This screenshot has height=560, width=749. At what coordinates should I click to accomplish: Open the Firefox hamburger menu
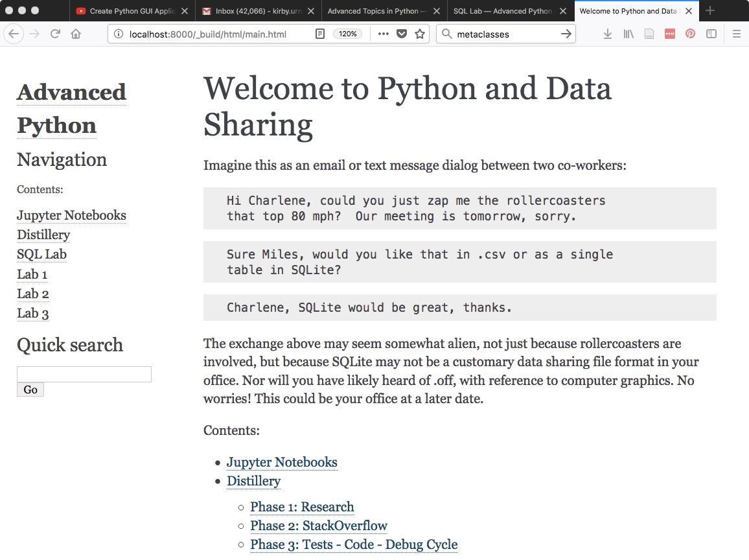coord(737,34)
